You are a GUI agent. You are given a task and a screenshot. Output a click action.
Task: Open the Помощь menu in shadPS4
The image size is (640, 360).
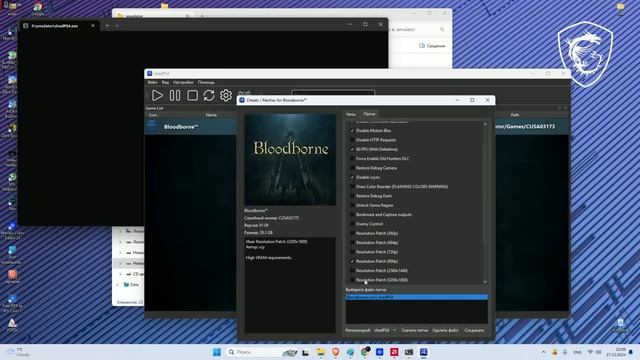[206, 82]
